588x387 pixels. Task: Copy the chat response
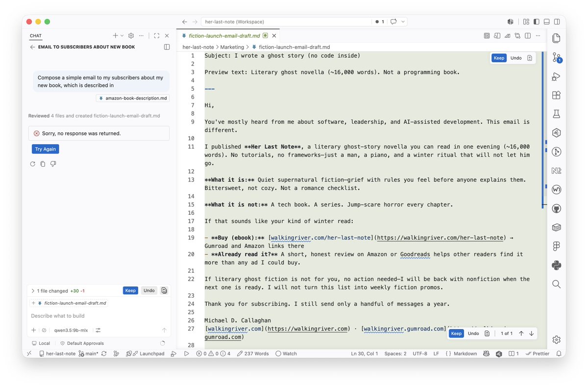pos(43,164)
